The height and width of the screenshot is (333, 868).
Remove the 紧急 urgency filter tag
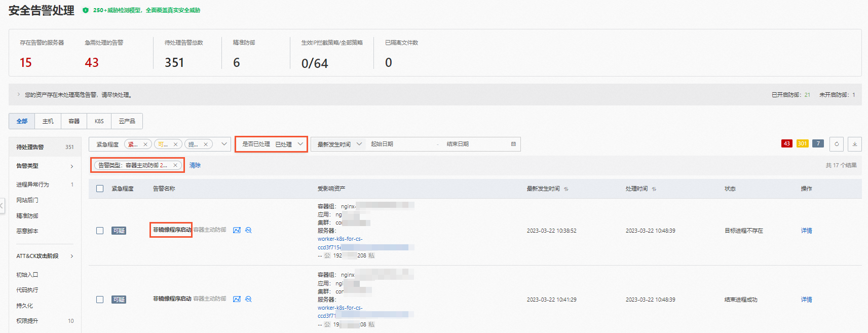[145, 144]
